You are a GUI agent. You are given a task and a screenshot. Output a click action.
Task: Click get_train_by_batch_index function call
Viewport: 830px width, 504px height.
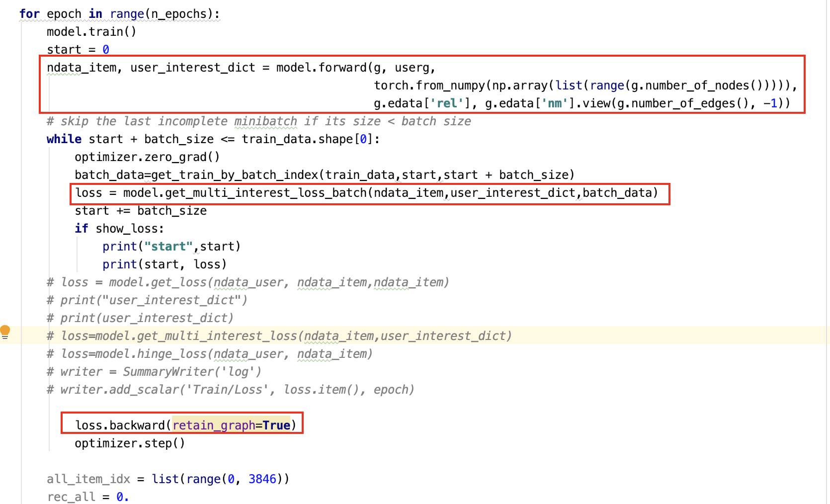234,175
